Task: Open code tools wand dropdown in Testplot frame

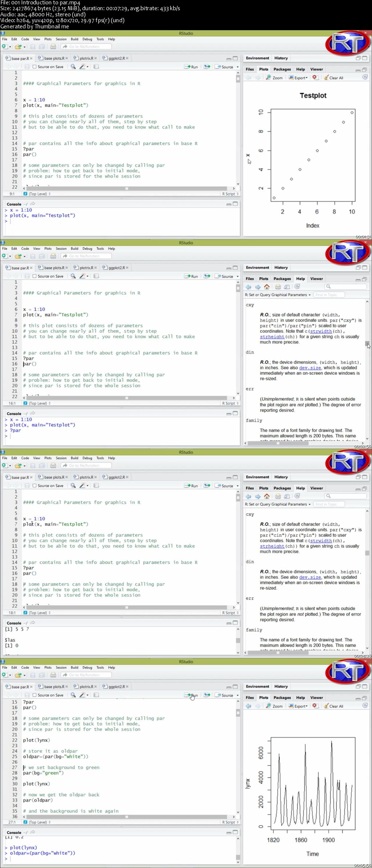Action: [x=88, y=67]
